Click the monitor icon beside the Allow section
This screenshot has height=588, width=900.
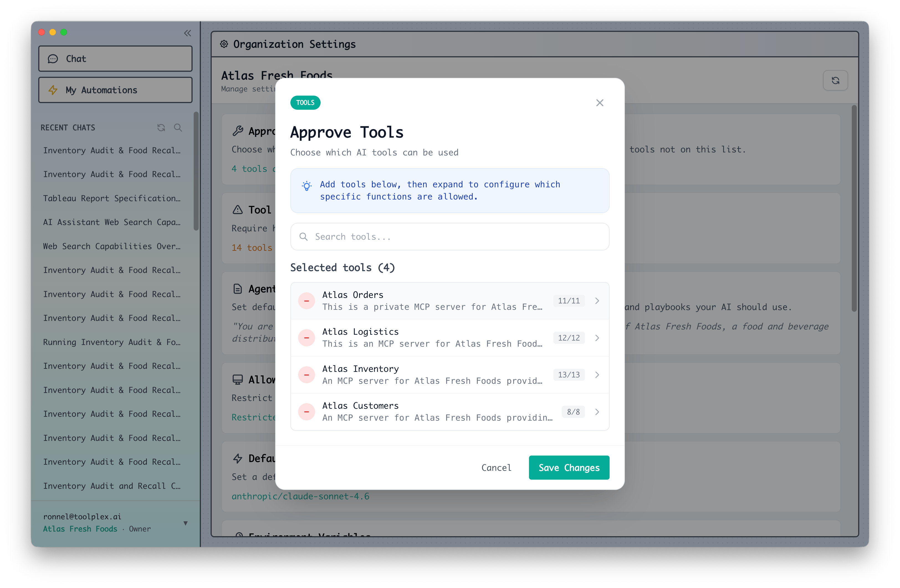[x=237, y=379]
